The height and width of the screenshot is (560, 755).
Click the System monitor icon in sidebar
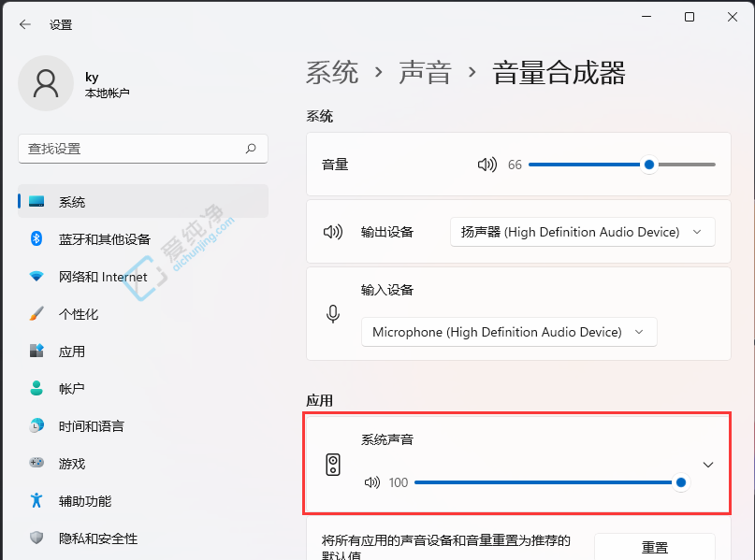coord(36,202)
